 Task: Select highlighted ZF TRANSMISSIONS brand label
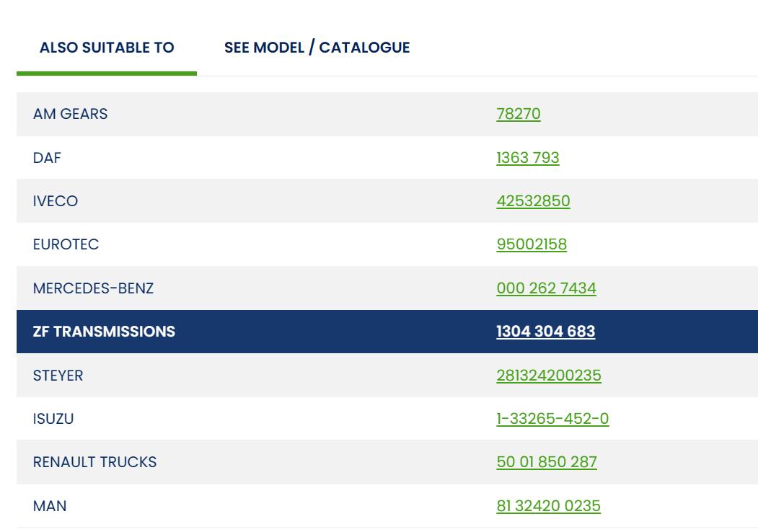(x=104, y=332)
